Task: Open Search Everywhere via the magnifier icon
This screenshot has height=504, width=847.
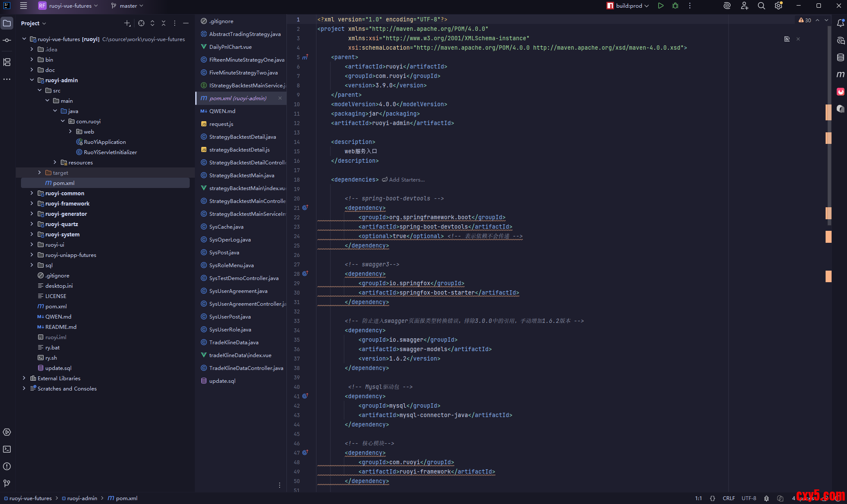Action: pyautogui.click(x=761, y=6)
